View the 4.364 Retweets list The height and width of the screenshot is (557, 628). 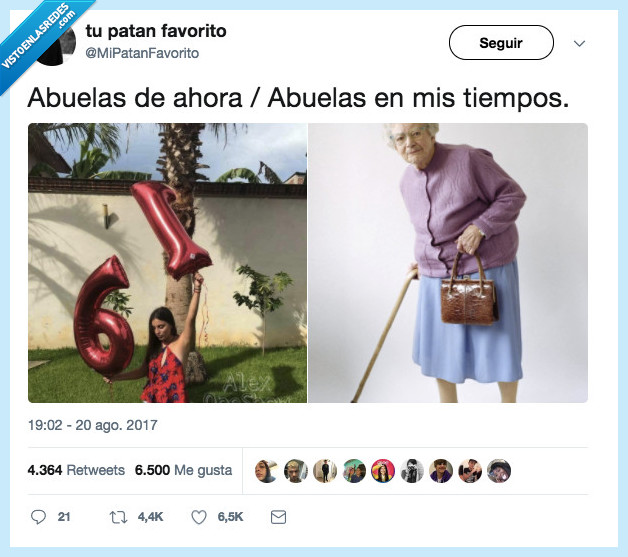(x=76, y=470)
